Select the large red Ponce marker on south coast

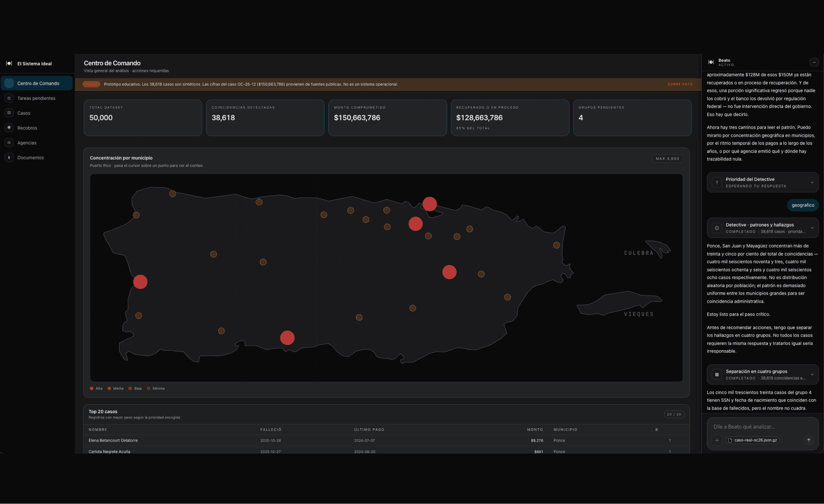(287, 338)
